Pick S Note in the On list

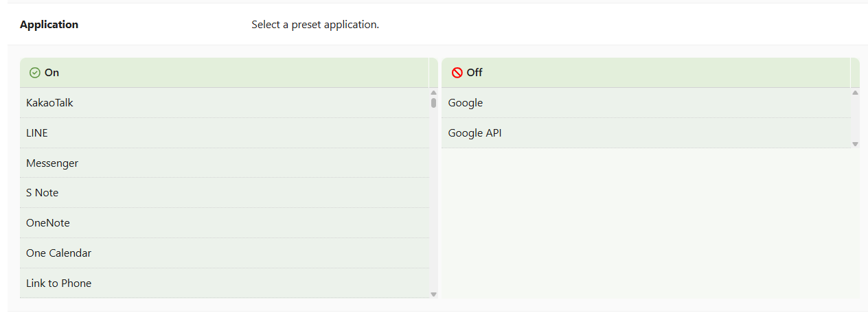(43, 193)
